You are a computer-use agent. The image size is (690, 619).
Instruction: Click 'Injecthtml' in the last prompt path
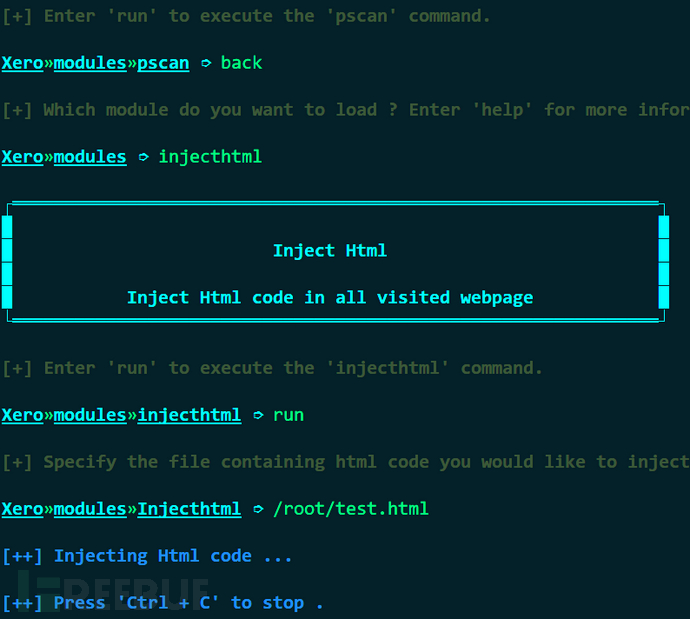click(x=189, y=509)
